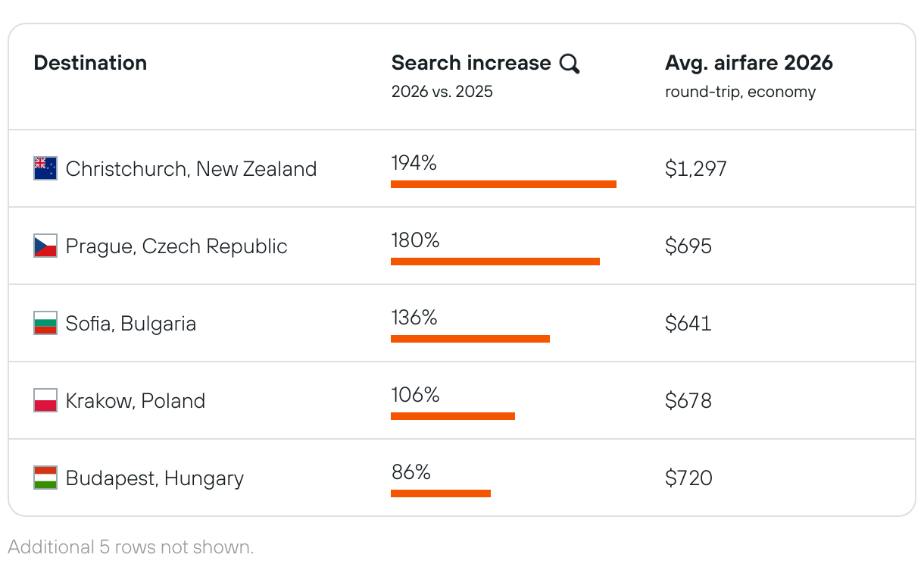
Task: Click the 194% search increase bar
Action: [503, 184]
